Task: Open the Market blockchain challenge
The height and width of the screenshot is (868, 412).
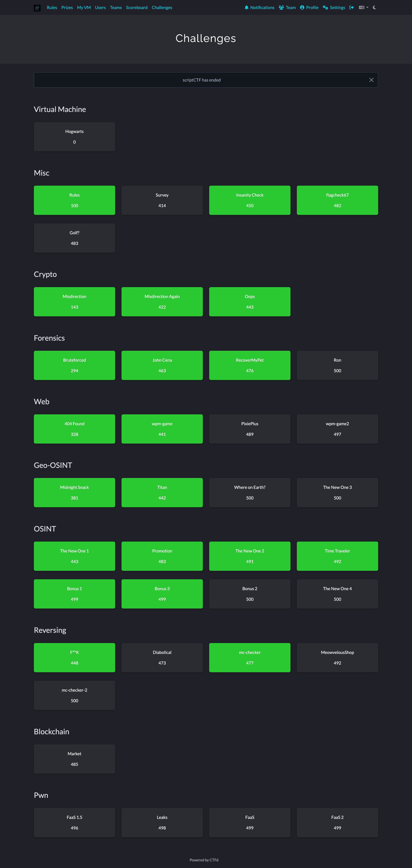Action: pyautogui.click(x=75, y=759)
